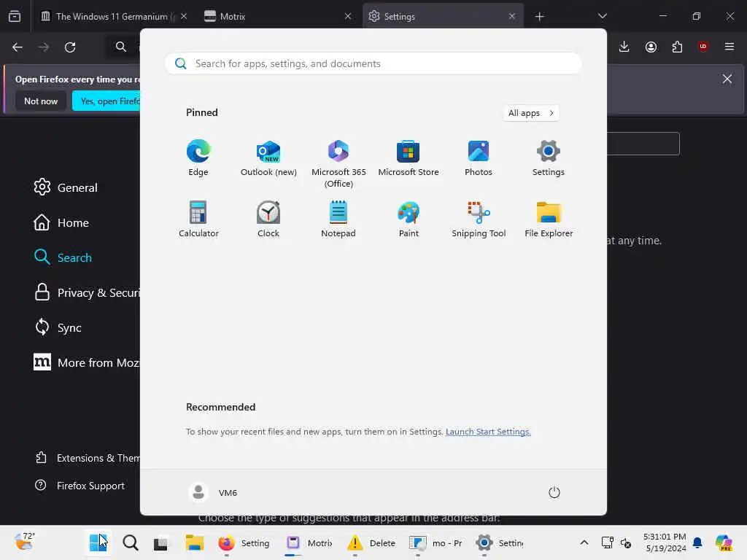Expand the All apps list

click(x=531, y=113)
